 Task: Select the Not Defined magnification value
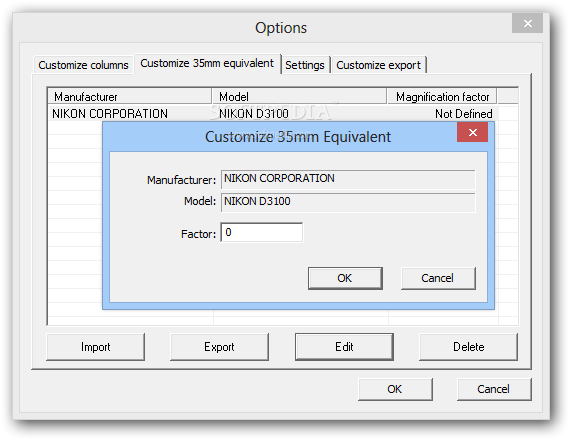click(x=464, y=114)
